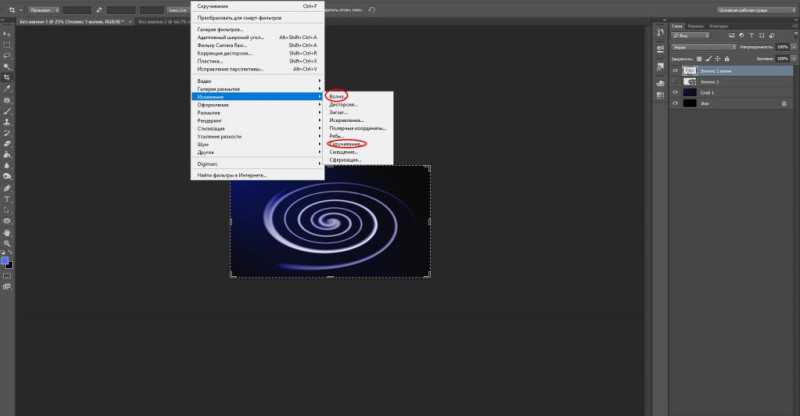800x416 pixels.
Task: Select the Brush tool
Action: tap(7, 111)
